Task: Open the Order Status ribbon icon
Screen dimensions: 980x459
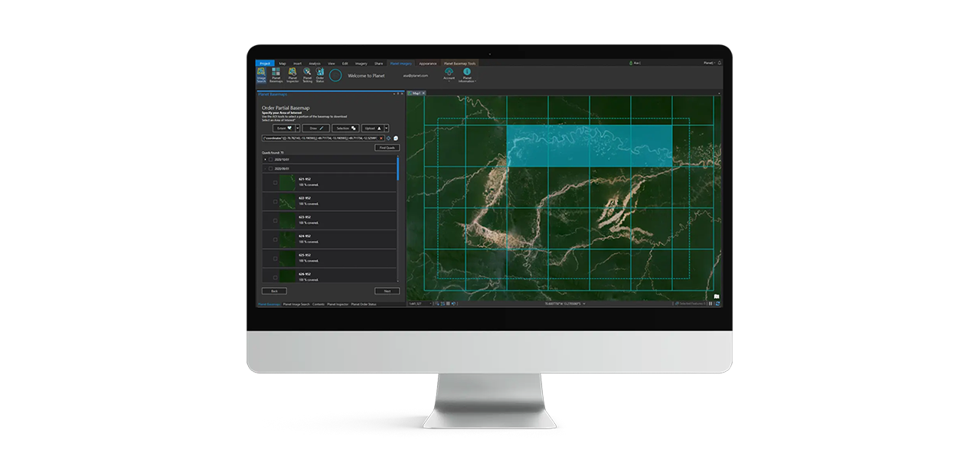Action: [320, 75]
